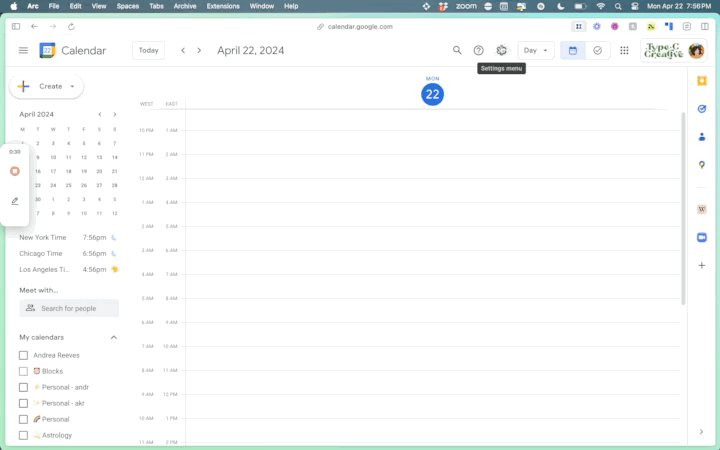
Task: Open Google Keep in side panel
Action: (702, 82)
